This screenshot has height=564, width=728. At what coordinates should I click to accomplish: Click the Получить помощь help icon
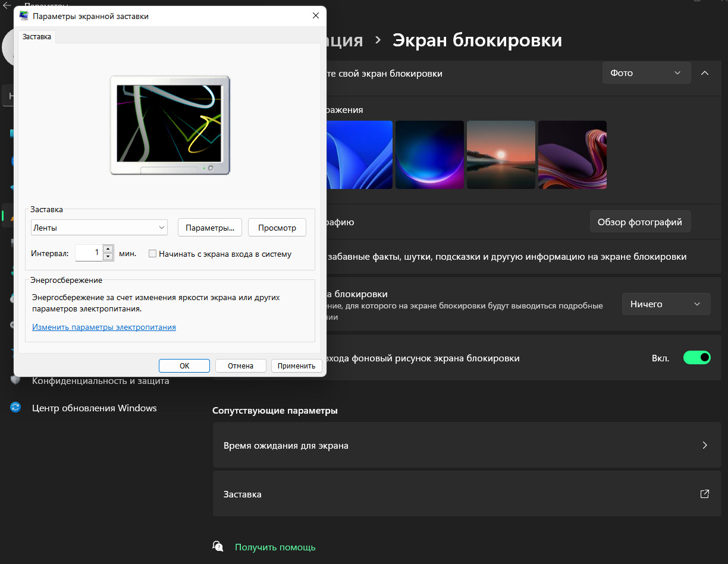coord(218,547)
